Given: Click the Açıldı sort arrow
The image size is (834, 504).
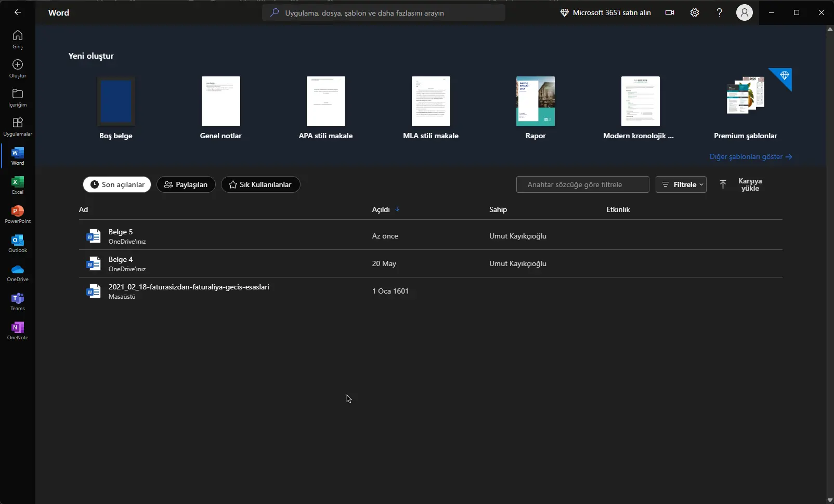Looking at the screenshot, I should (397, 209).
